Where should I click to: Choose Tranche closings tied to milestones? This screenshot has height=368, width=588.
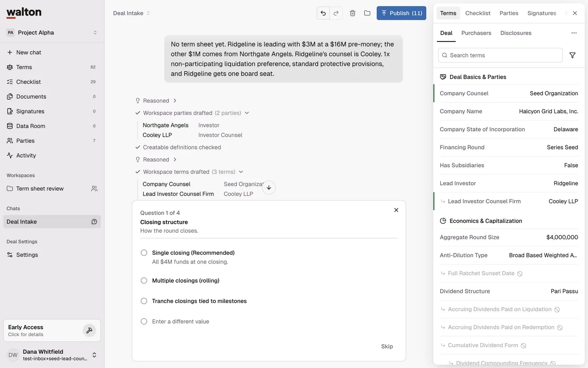pyautogui.click(x=144, y=301)
